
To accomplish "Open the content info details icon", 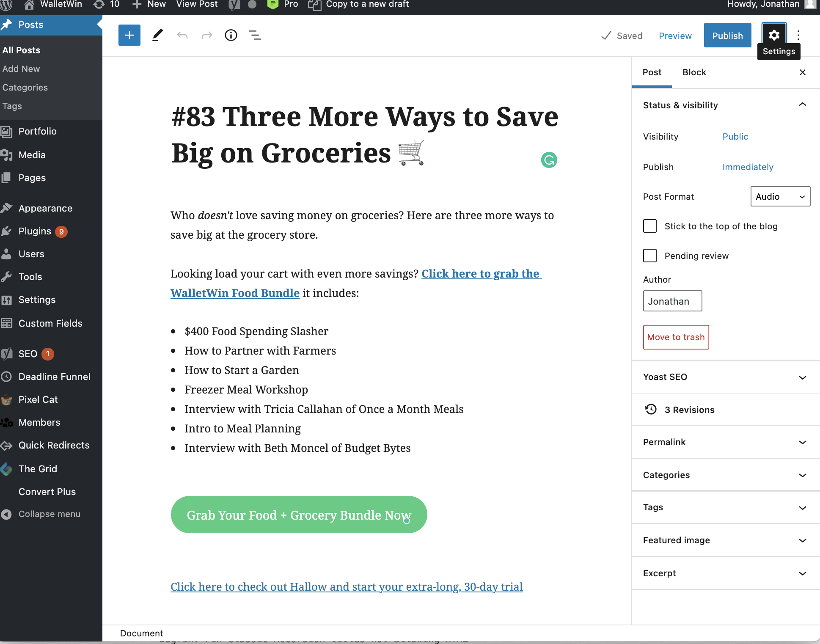I will 231,35.
